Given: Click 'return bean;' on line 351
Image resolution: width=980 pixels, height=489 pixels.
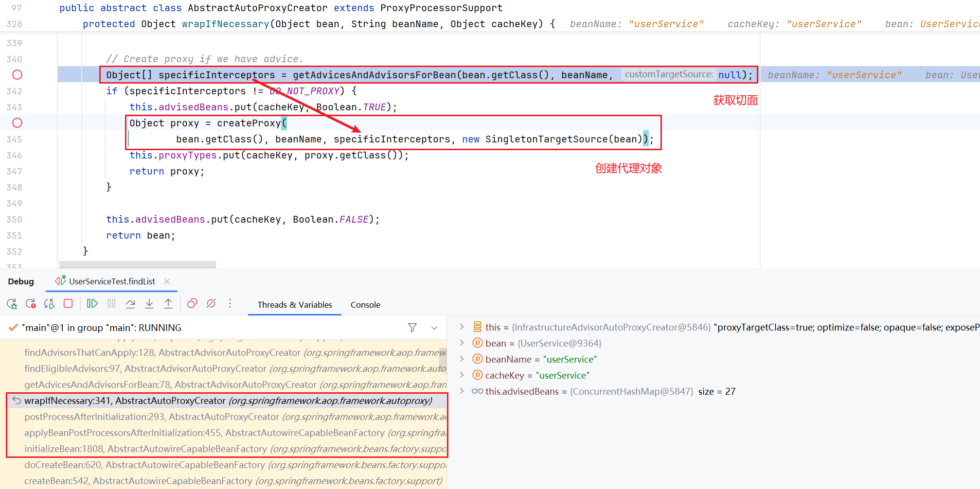Looking at the screenshot, I should 141,235.
